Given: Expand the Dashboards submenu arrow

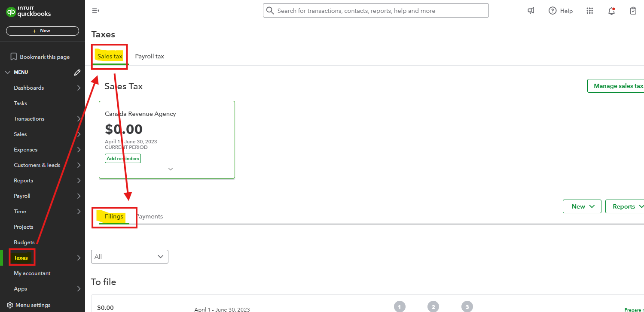Looking at the screenshot, I should (x=79, y=88).
